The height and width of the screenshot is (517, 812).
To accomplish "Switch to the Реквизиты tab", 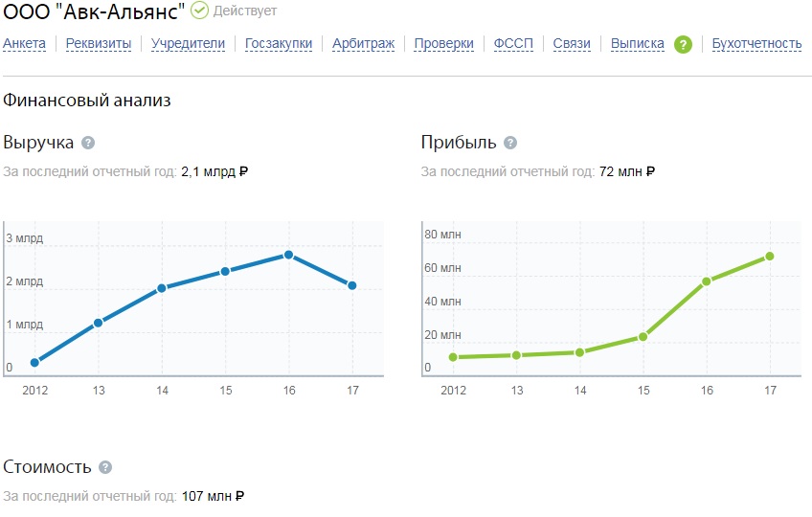I will coord(99,43).
